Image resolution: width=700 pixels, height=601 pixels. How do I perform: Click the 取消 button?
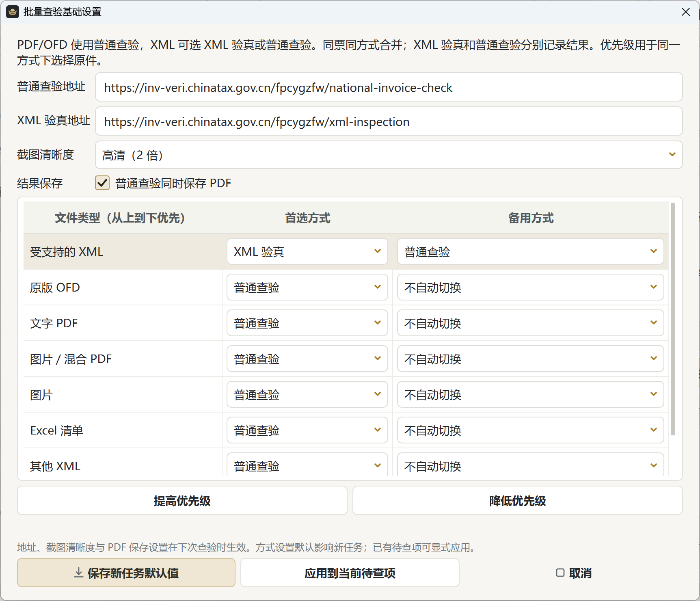point(574,573)
